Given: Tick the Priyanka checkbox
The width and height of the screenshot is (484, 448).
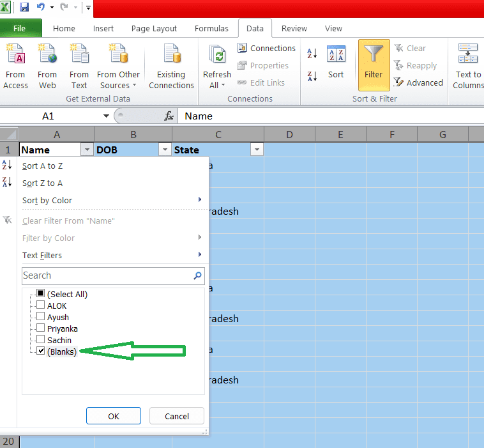Looking at the screenshot, I should 41,328.
